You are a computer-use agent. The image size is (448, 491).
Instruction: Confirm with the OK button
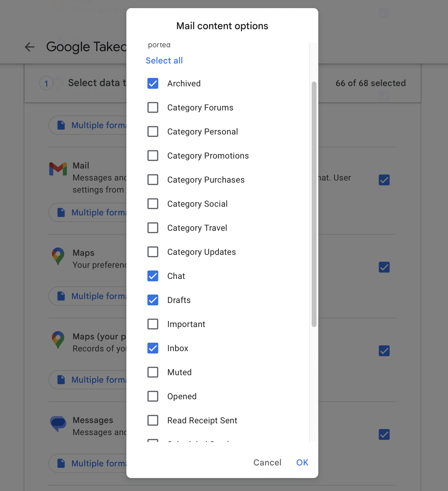point(302,462)
